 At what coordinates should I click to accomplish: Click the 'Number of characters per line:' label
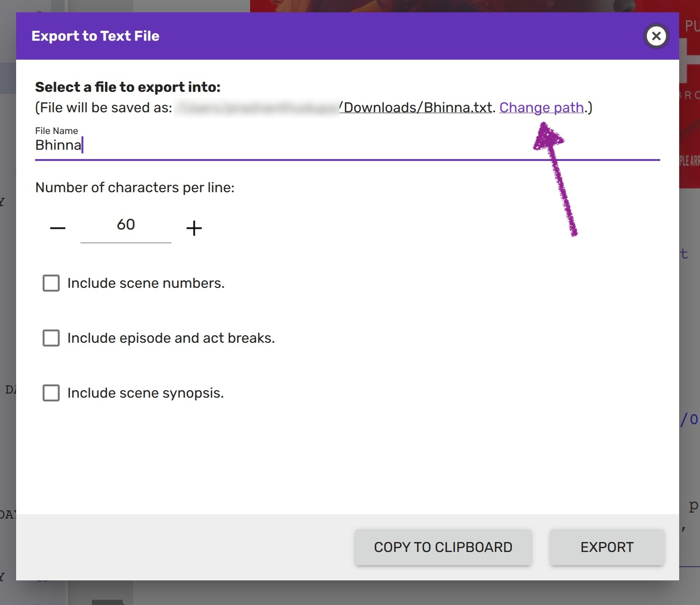click(135, 187)
